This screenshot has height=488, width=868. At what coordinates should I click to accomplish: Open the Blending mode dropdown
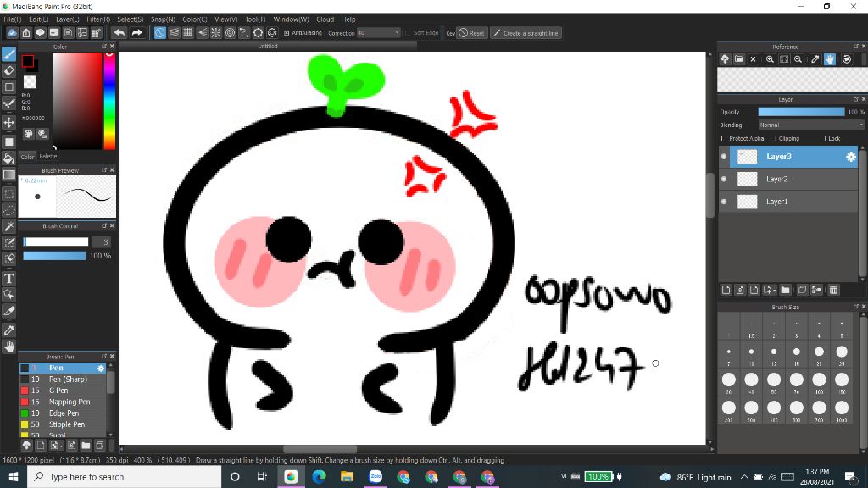[x=811, y=125]
